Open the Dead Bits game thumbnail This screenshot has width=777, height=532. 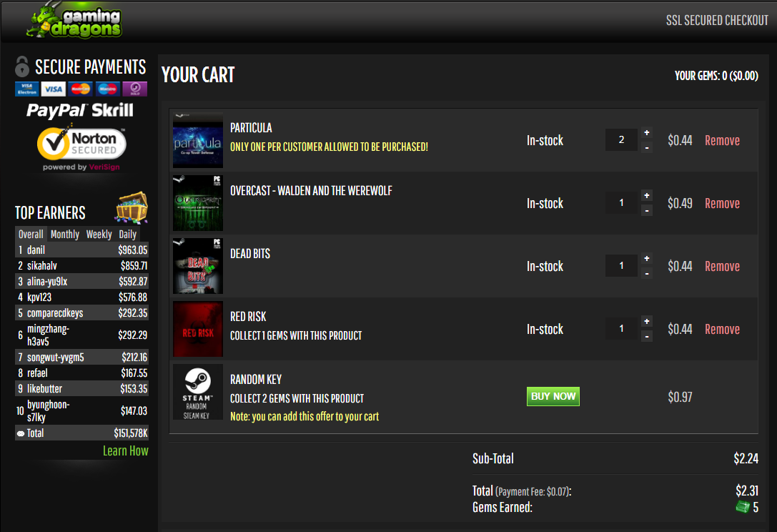pos(198,266)
